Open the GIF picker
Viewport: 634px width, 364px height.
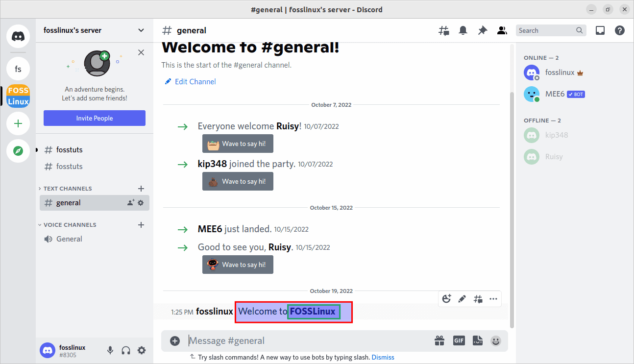click(x=459, y=340)
